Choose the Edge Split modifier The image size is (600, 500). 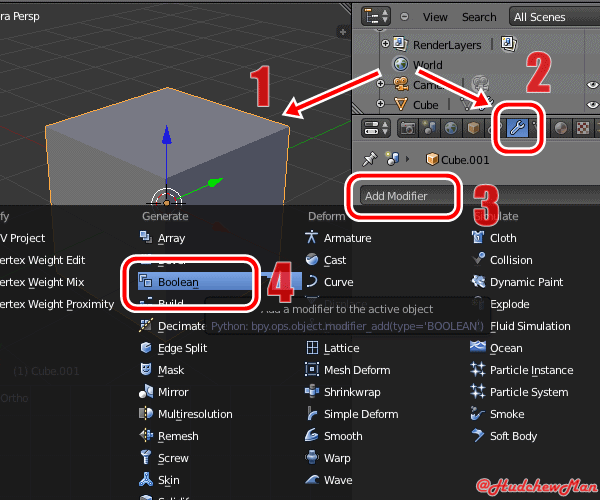[173, 348]
